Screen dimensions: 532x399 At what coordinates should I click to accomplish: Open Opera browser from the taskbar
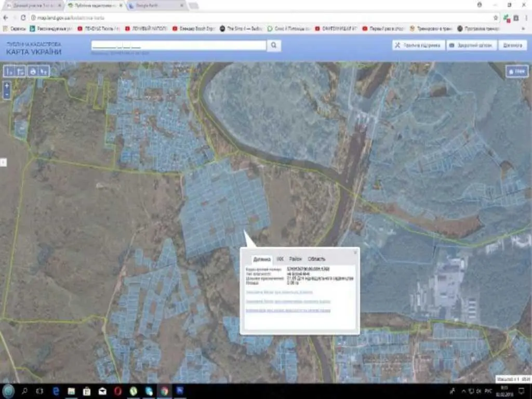(118, 391)
